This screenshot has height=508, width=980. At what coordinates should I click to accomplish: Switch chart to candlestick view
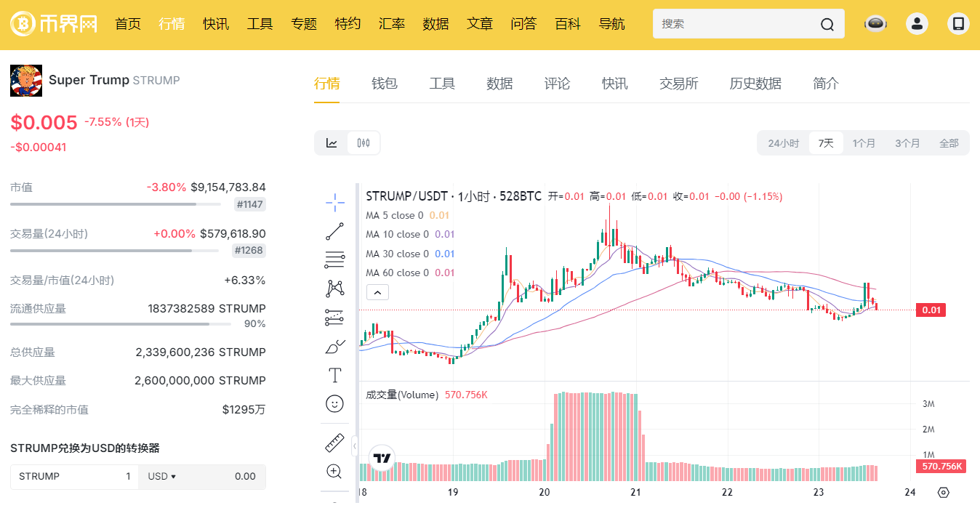pos(364,143)
